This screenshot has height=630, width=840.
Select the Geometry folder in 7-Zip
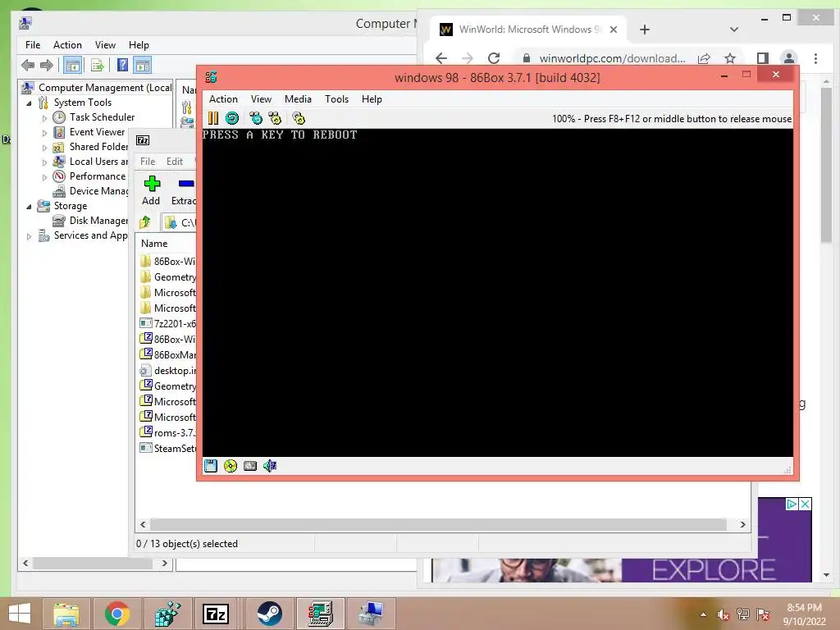tap(167, 277)
